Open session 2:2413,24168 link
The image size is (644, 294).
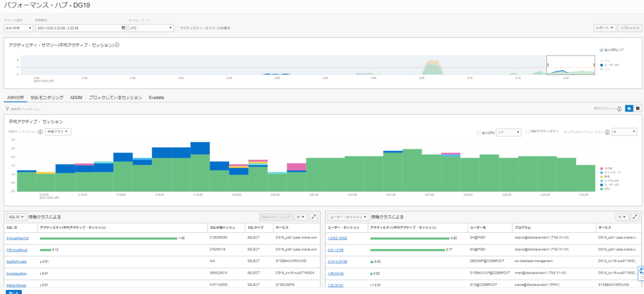[337, 261]
